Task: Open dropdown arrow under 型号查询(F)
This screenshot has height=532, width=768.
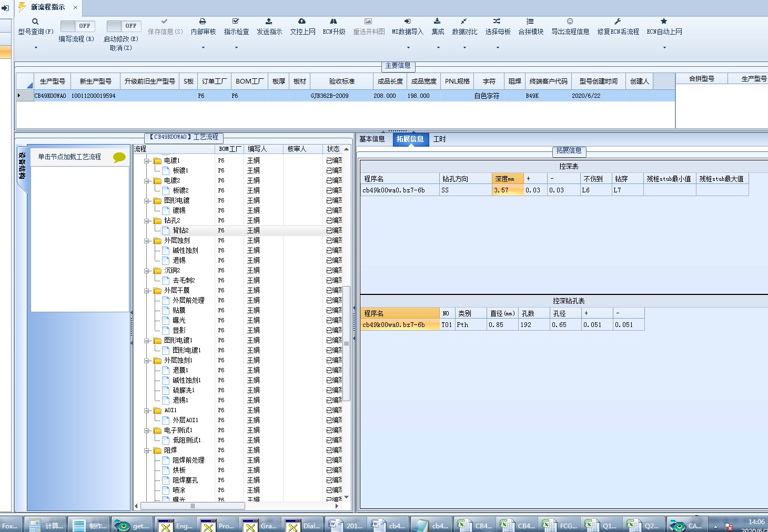Action: [36, 48]
